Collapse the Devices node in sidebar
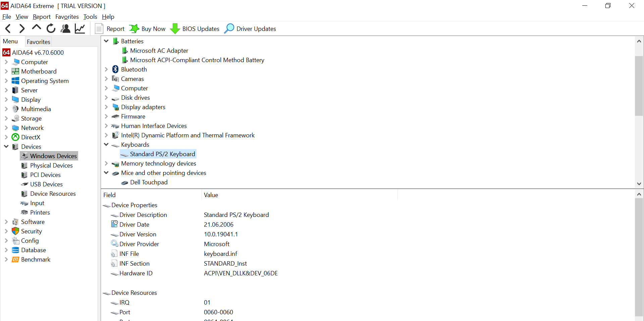This screenshot has height=321, width=644. click(x=6, y=146)
